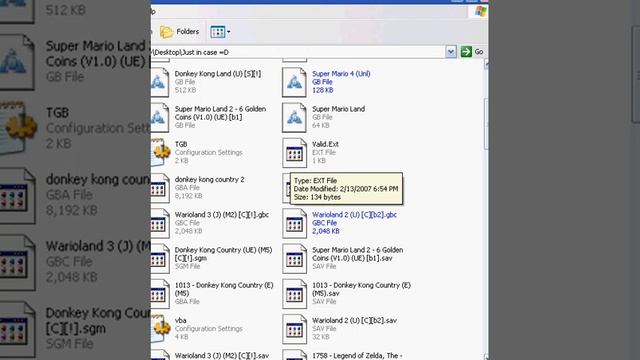Select the Donkey Kong Land (U) file icon

pos(160,82)
